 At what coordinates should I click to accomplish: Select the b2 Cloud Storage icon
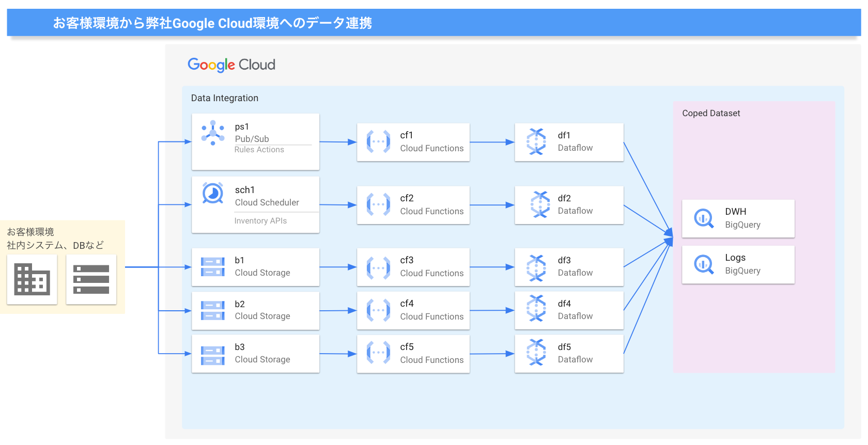213,311
